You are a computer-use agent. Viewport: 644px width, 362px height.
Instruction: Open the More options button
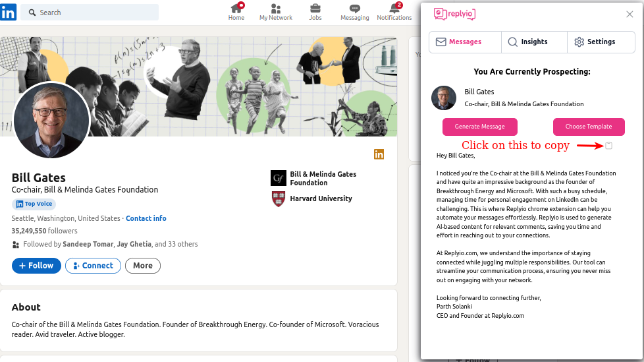[142, 266]
